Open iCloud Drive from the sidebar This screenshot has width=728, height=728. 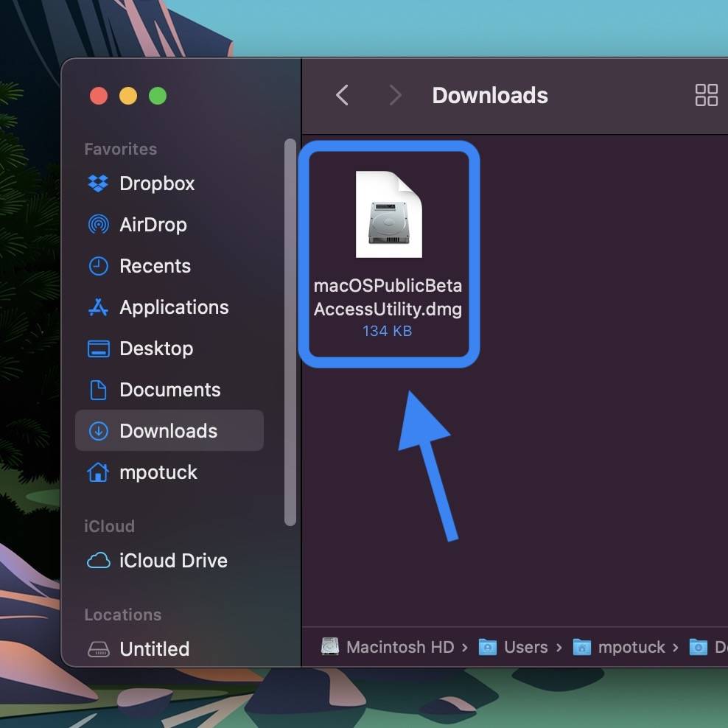pos(173,561)
